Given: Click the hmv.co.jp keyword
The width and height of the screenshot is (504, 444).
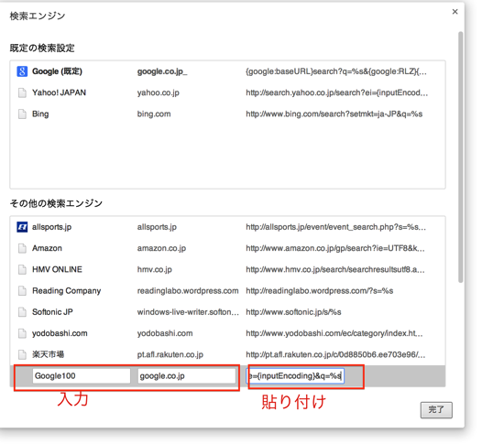Looking at the screenshot, I should [155, 269].
